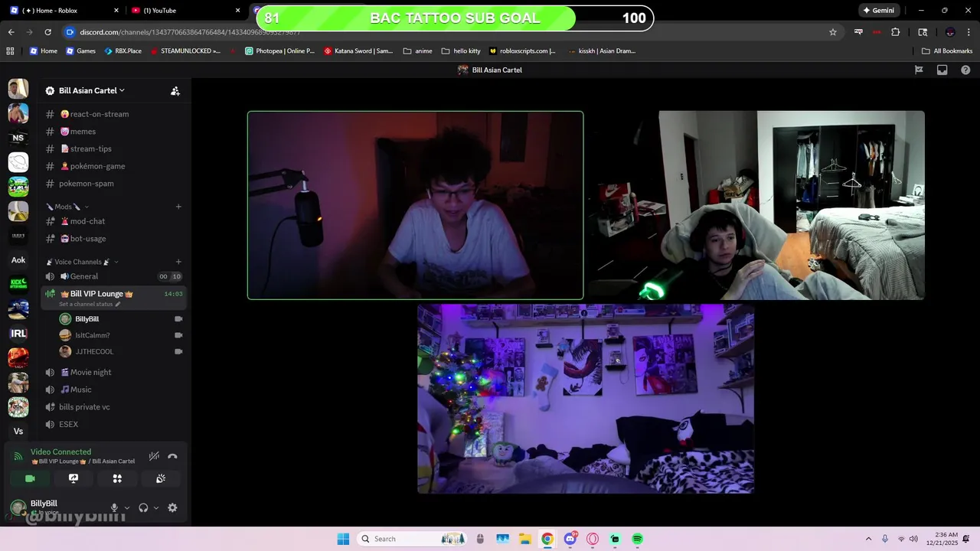Open microphone input options arrow
Viewport: 980px width, 551px height.
point(127,507)
